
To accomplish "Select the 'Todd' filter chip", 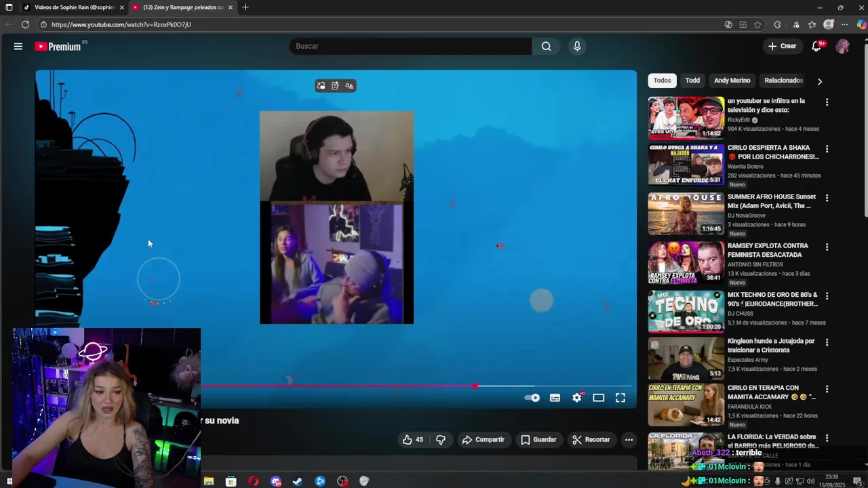I will pos(692,81).
